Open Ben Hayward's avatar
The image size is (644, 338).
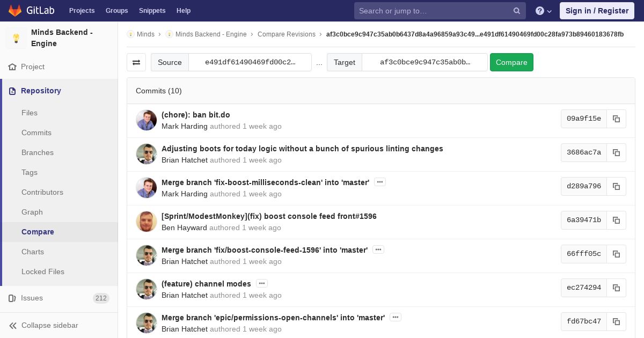pos(147,222)
